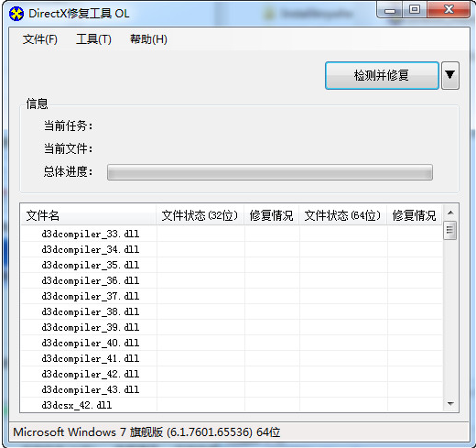Click the overall progress bar
The height and width of the screenshot is (448, 476).
tap(270, 172)
